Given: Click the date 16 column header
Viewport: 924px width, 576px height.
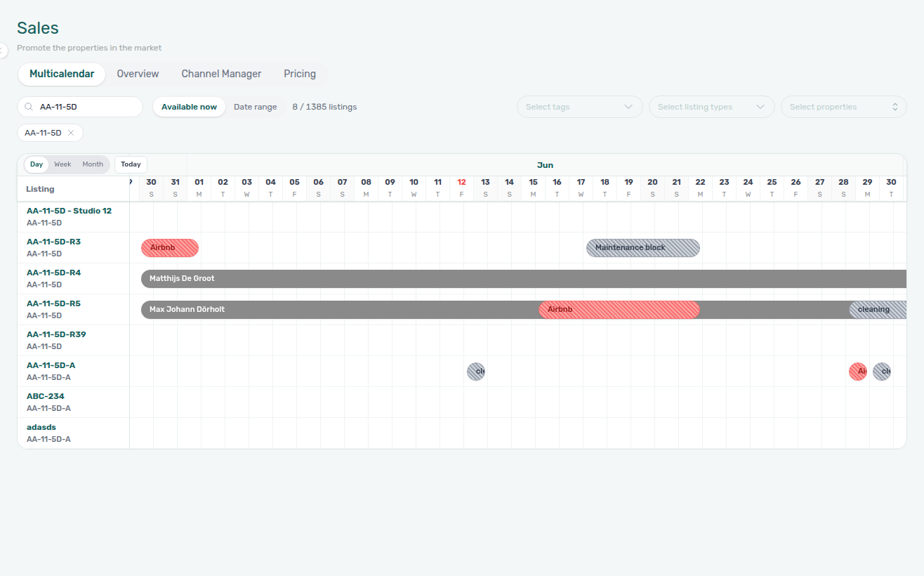Looking at the screenshot, I should [557, 187].
